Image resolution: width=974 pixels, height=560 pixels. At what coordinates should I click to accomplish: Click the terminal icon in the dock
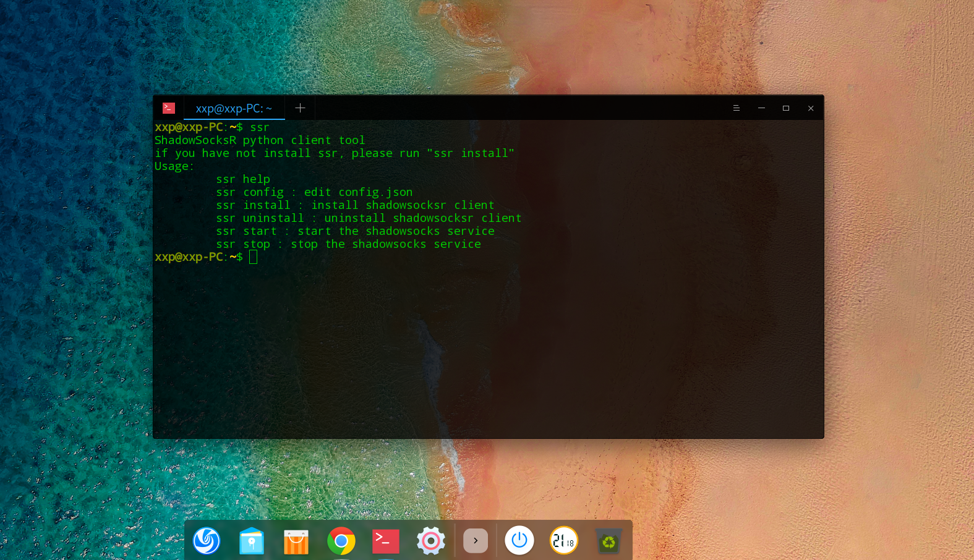click(386, 541)
